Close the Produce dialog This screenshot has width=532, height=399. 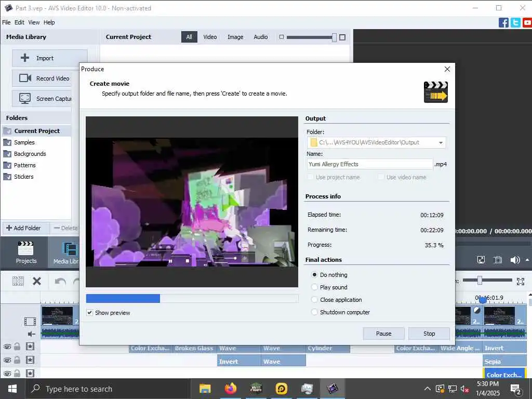coord(447,69)
